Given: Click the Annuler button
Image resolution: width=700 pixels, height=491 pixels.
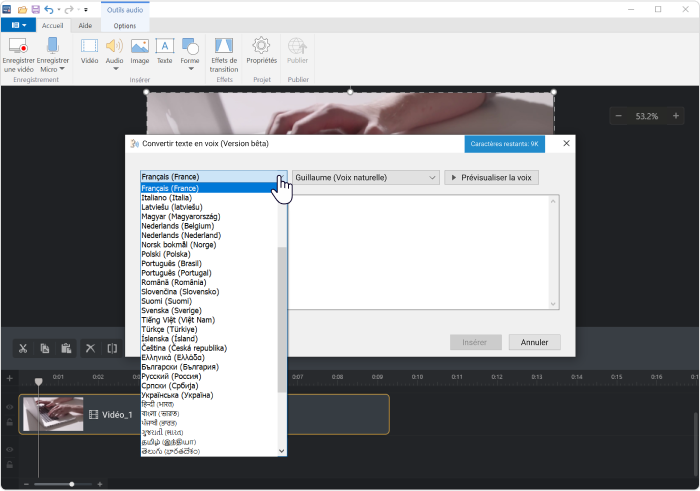Looking at the screenshot, I should tap(534, 342).
